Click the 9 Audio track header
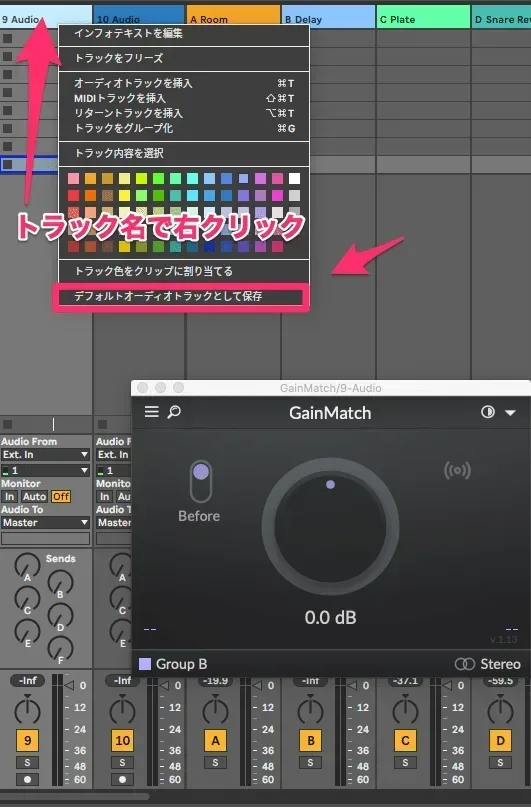Screen dimensions: 531x807 [46, 19]
